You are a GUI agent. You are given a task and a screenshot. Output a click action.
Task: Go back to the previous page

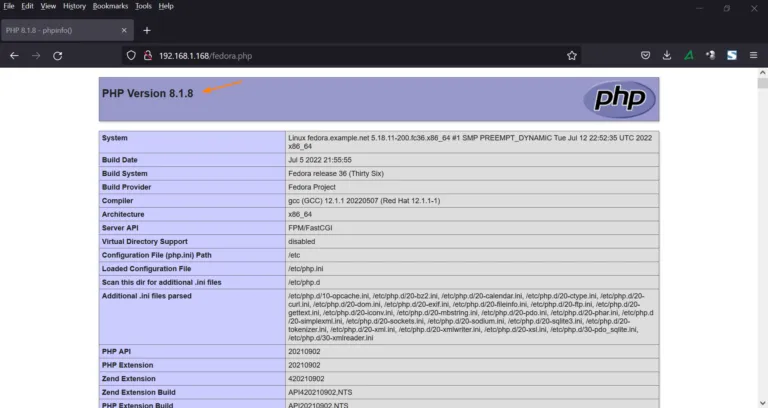[14, 56]
